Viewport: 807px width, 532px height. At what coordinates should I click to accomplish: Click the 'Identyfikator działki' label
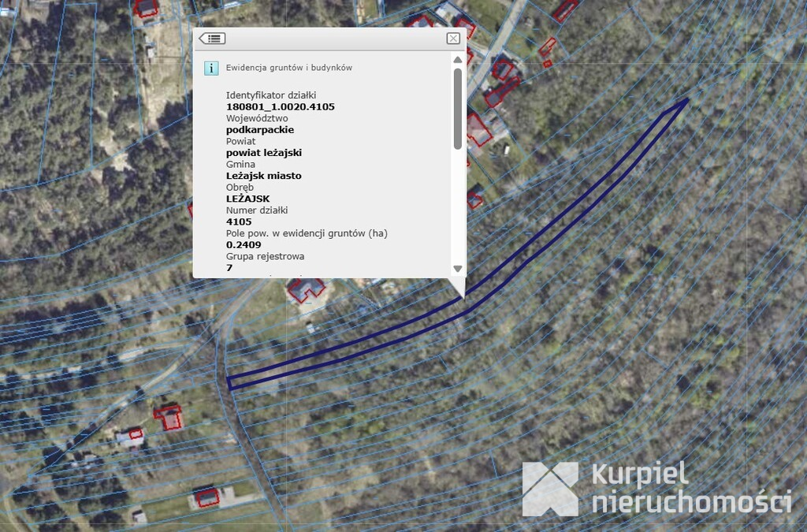(x=271, y=95)
